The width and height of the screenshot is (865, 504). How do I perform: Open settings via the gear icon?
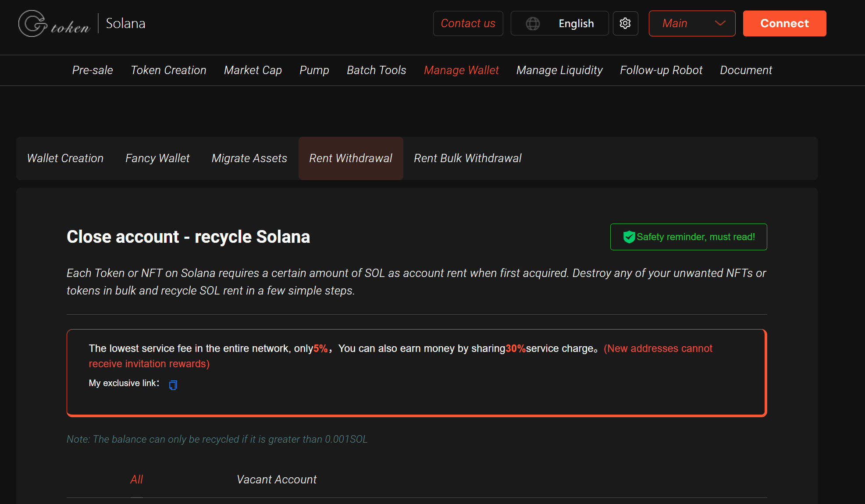625,23
